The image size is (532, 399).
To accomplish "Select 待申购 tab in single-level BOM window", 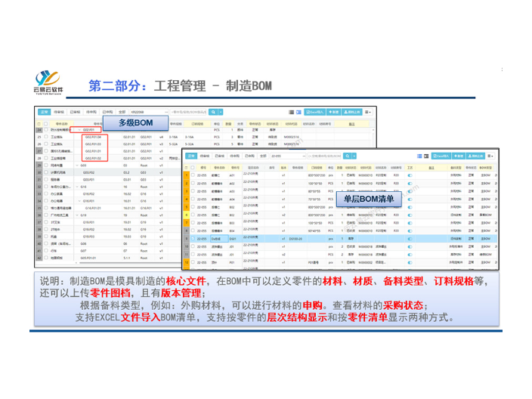I will (234, 156).
